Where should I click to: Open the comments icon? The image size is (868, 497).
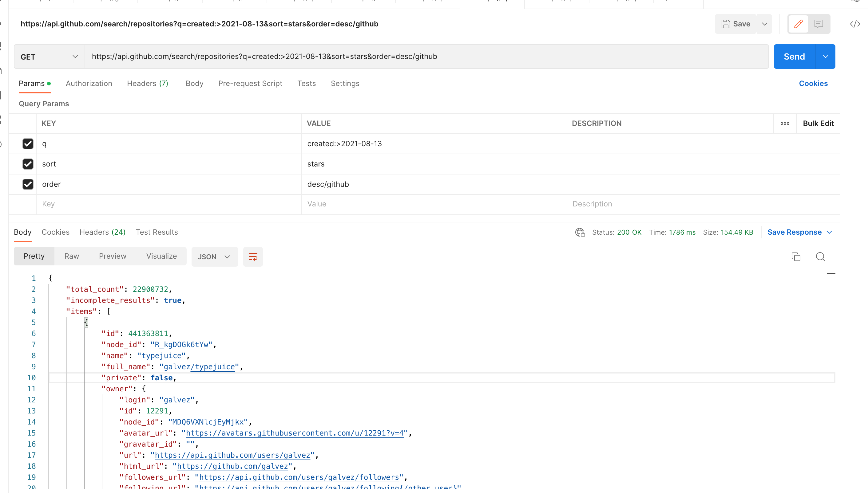[x=818, y=24]
